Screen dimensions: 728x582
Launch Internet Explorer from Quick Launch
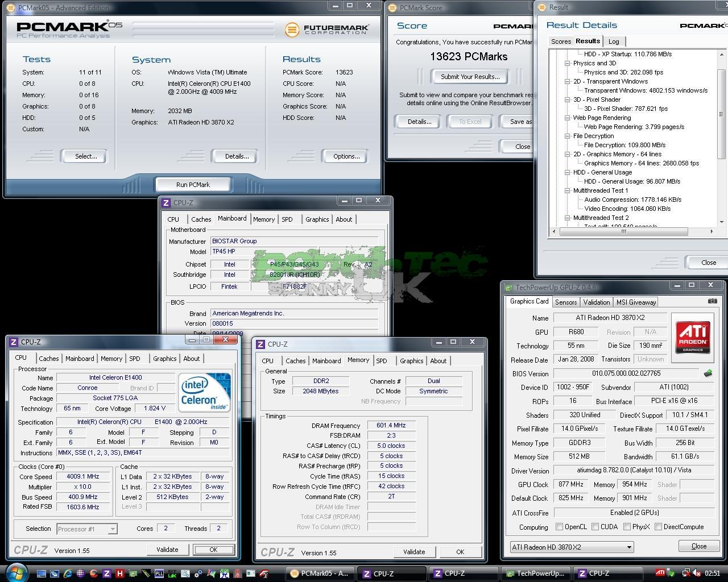pos(68,573)
